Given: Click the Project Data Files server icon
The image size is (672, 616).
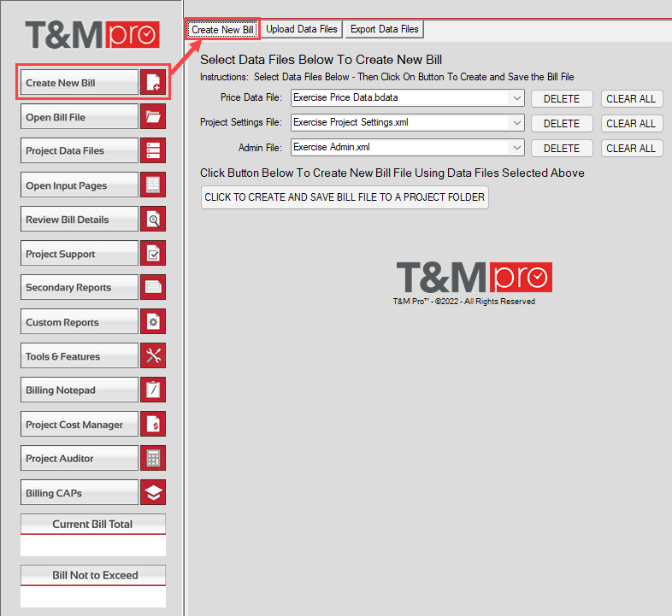Looking at the screenshot, I should (153, 150).
